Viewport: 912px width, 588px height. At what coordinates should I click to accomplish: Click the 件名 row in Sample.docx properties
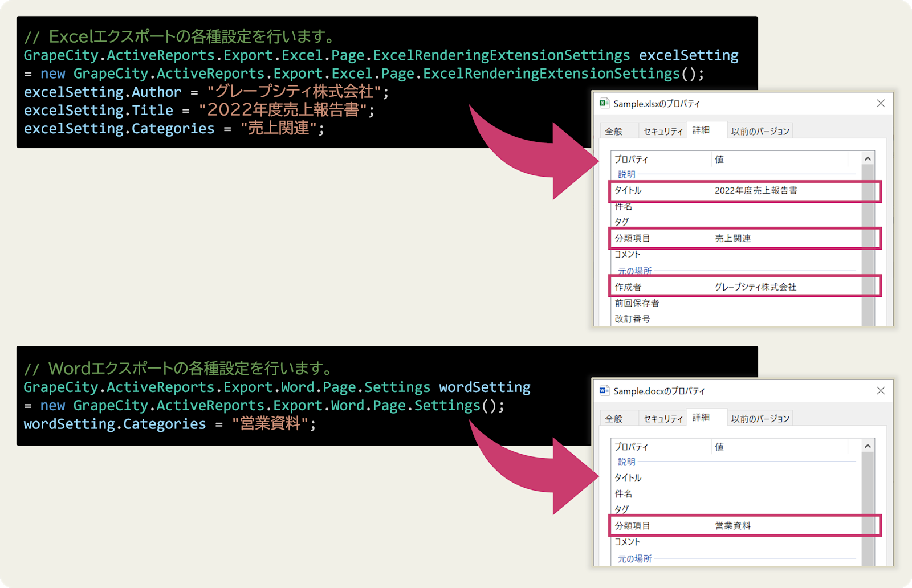736,493
